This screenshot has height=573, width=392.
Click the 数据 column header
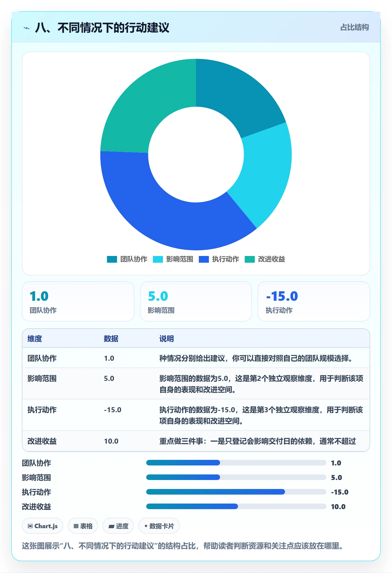[111, 339]
